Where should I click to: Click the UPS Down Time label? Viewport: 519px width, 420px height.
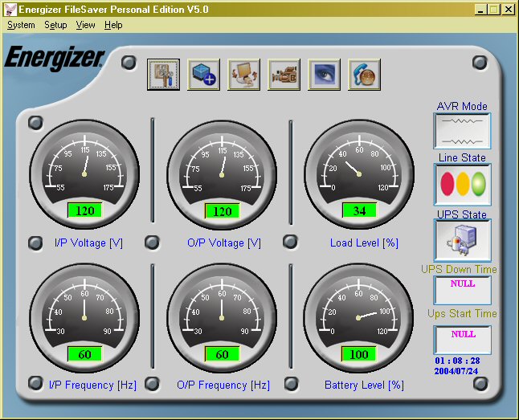tap(459, 269)
